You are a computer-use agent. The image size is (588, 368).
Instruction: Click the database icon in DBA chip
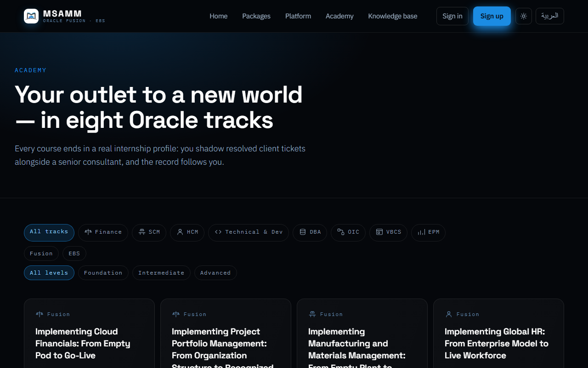point(303,232)
